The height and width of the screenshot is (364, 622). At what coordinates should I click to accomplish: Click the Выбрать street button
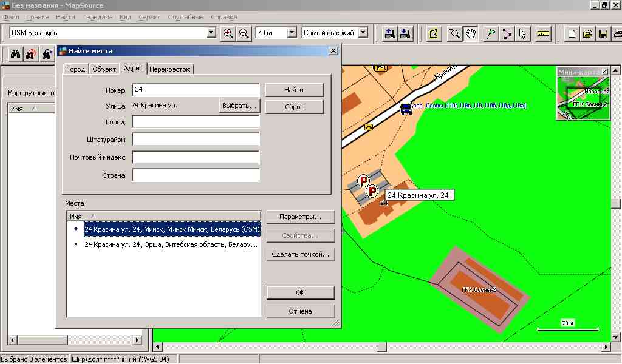point(239,106)
